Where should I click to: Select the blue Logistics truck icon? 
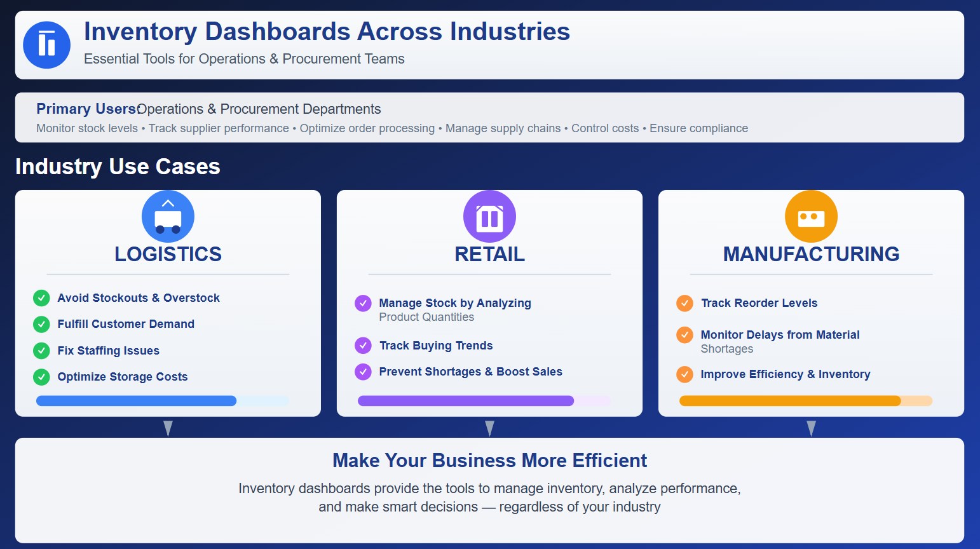[168, 216]
